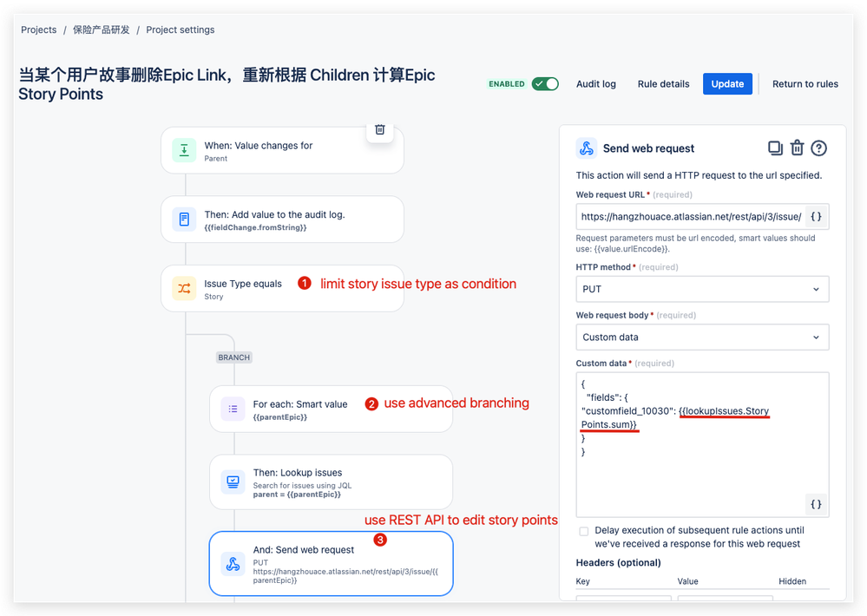Click the Headers (optional) label
This screenshot has width=867, height=616.
pyautogui.click(x=618, y=563)
